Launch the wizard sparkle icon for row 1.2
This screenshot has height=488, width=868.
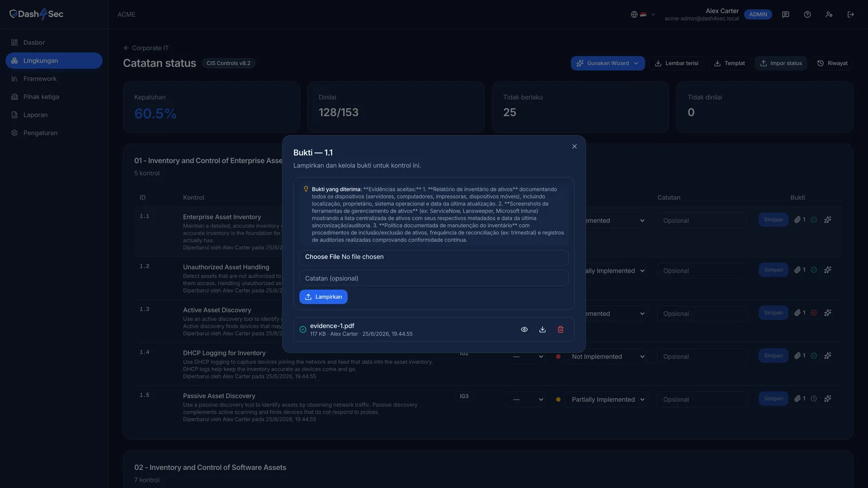tap(828, 270)
